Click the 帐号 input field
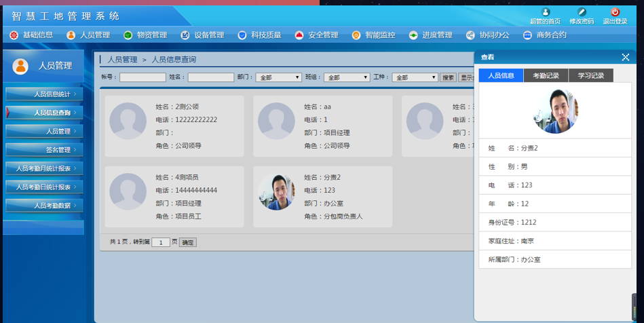This screenshot has height=323, width=644. click(x=143, y=77)
